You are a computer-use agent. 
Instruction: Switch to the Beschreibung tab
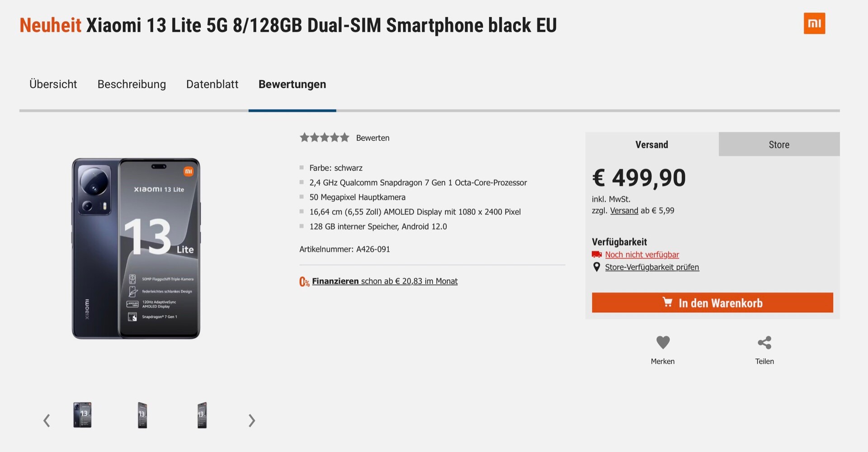[132, 85]
